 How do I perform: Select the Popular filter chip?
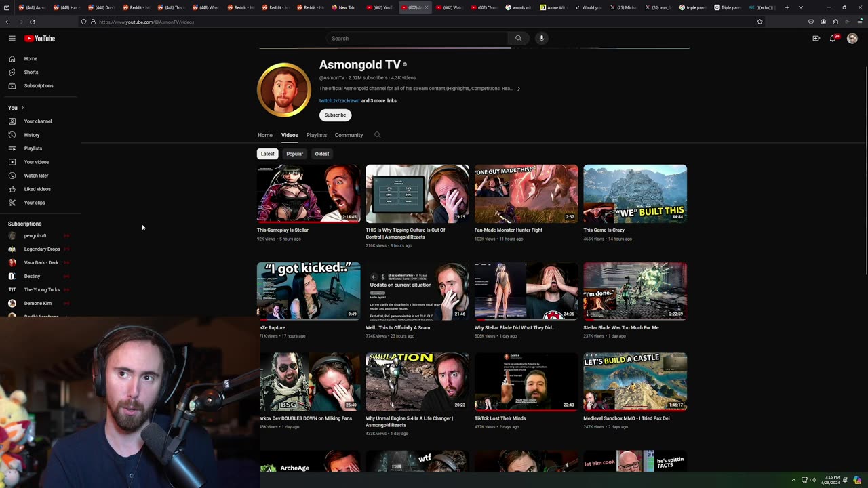click(x=294, y=154)
